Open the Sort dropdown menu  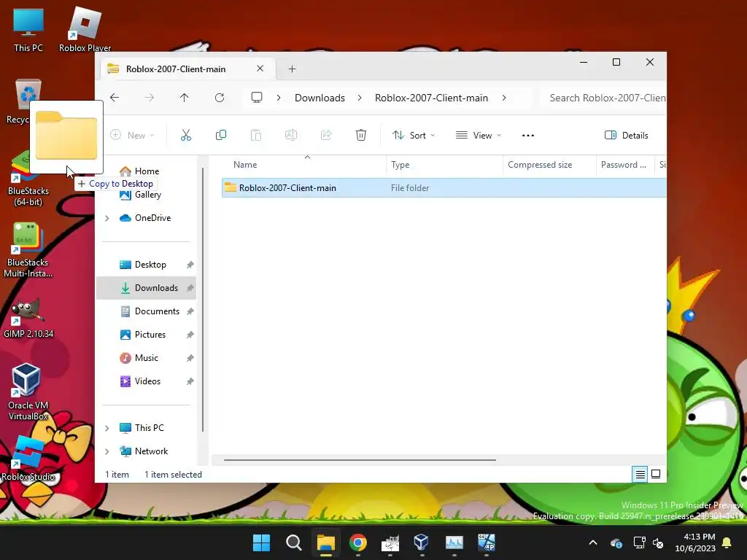(414, 135)
